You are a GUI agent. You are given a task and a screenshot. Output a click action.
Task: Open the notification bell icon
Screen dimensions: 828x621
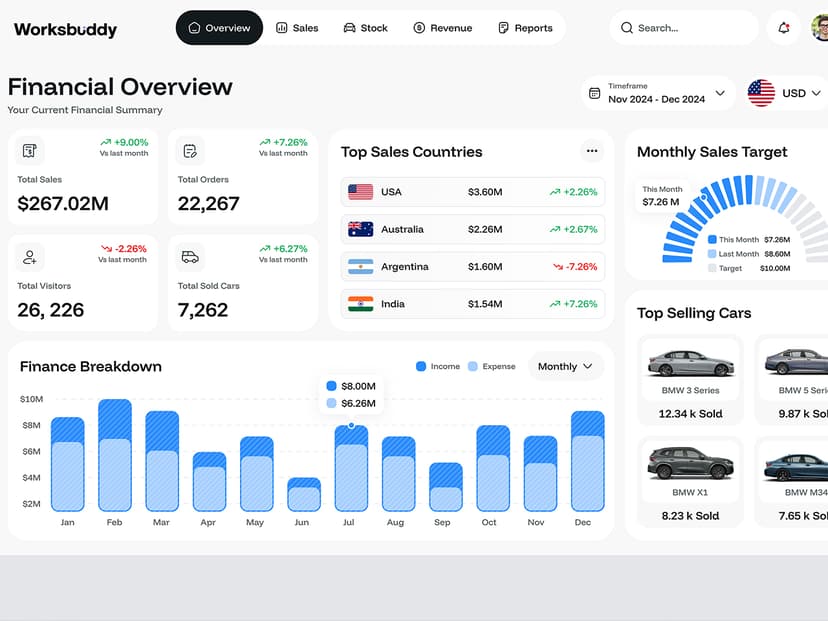(784, 28)
